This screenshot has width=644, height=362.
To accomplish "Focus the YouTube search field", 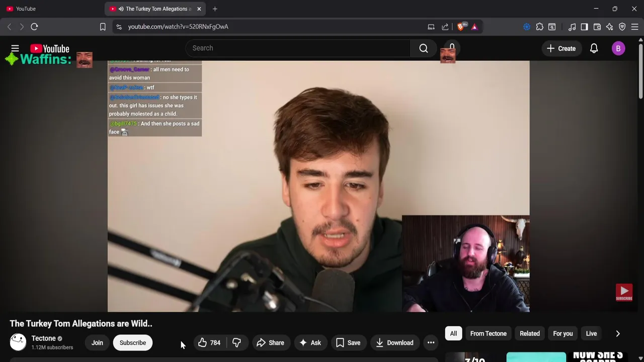I will coord(298,48).
